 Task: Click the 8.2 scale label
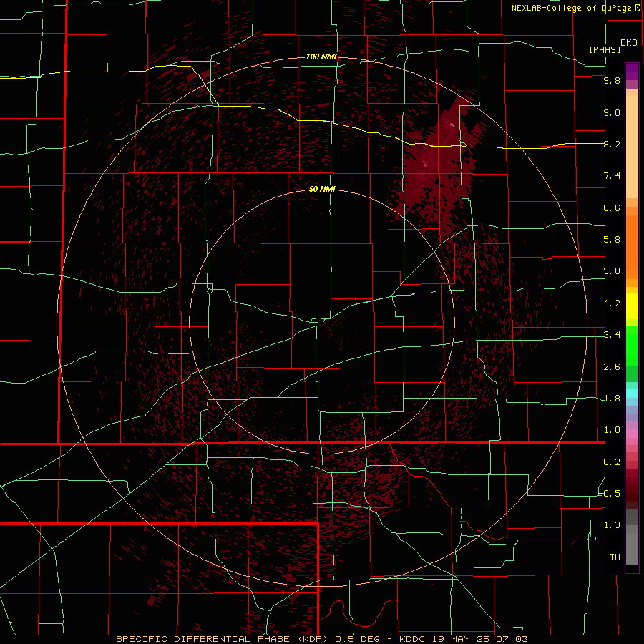point(612,144)
